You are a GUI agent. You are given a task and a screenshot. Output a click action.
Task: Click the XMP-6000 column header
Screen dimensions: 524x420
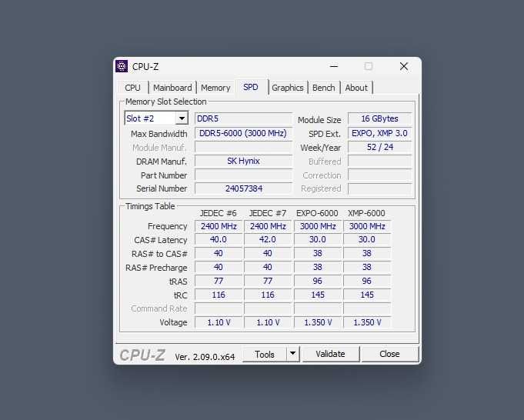[366, 213]
